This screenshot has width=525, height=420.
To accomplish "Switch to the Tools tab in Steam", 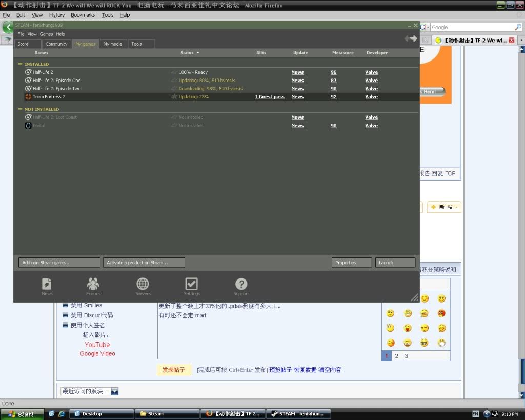I will point(141,44).
